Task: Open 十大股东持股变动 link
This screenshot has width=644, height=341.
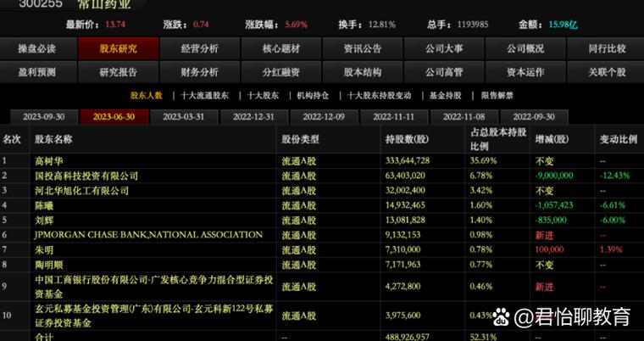Action: coord(379,96)
